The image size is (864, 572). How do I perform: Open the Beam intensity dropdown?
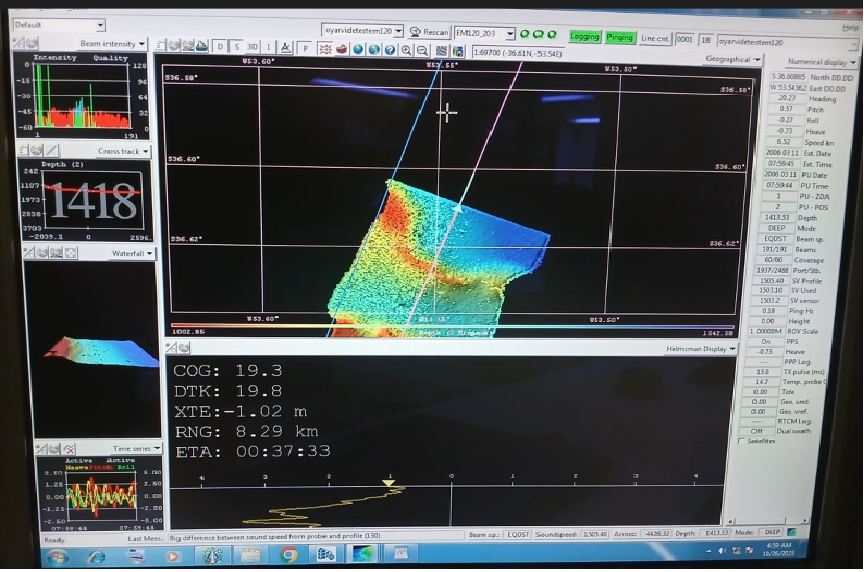click(141, 44)
